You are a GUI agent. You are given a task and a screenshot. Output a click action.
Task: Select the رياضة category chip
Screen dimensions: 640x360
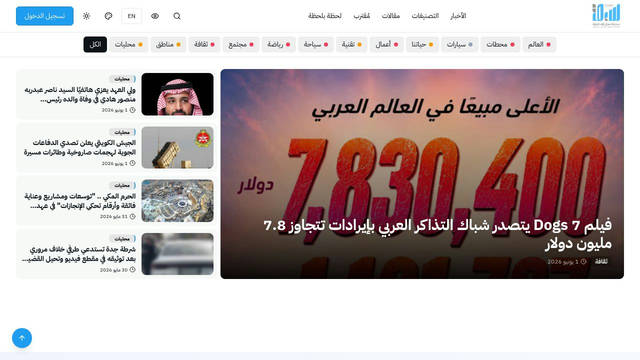[x=278, y=44]
